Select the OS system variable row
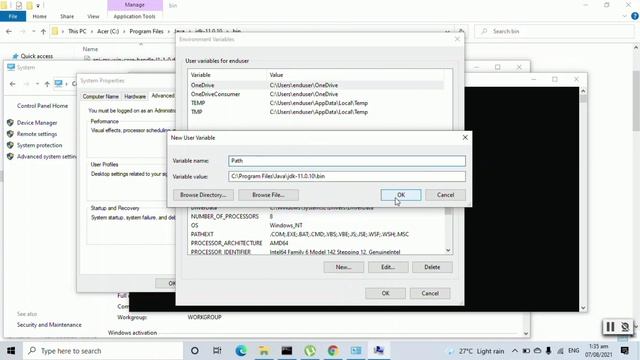 pos(316,226)
